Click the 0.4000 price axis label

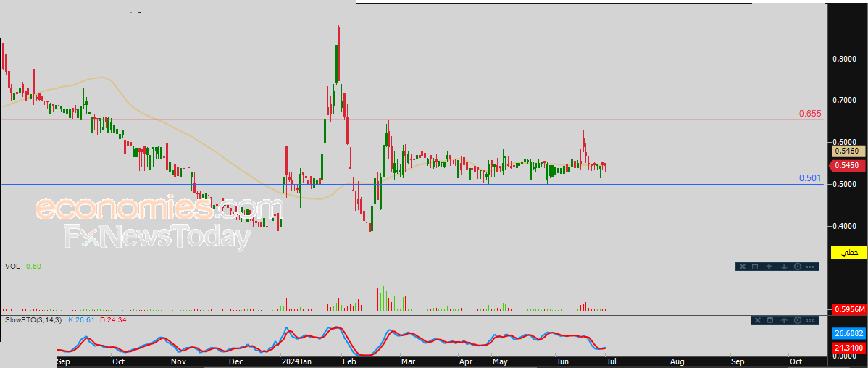[845, 226]
